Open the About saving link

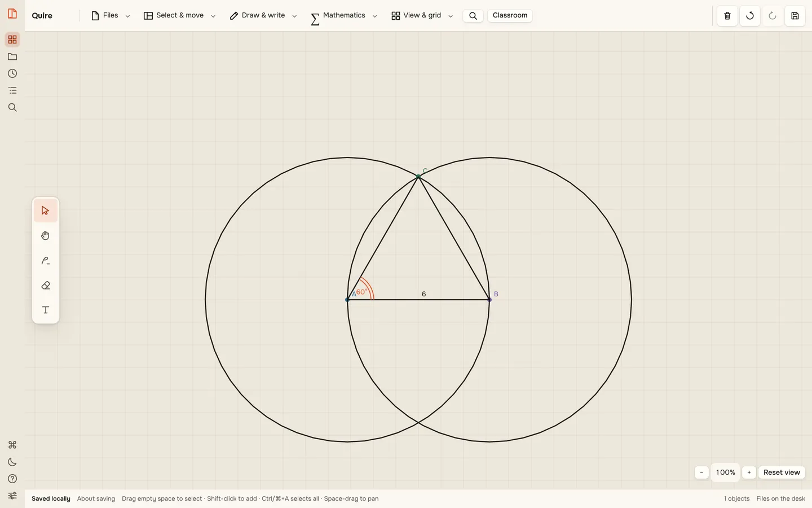click(96, 499)
